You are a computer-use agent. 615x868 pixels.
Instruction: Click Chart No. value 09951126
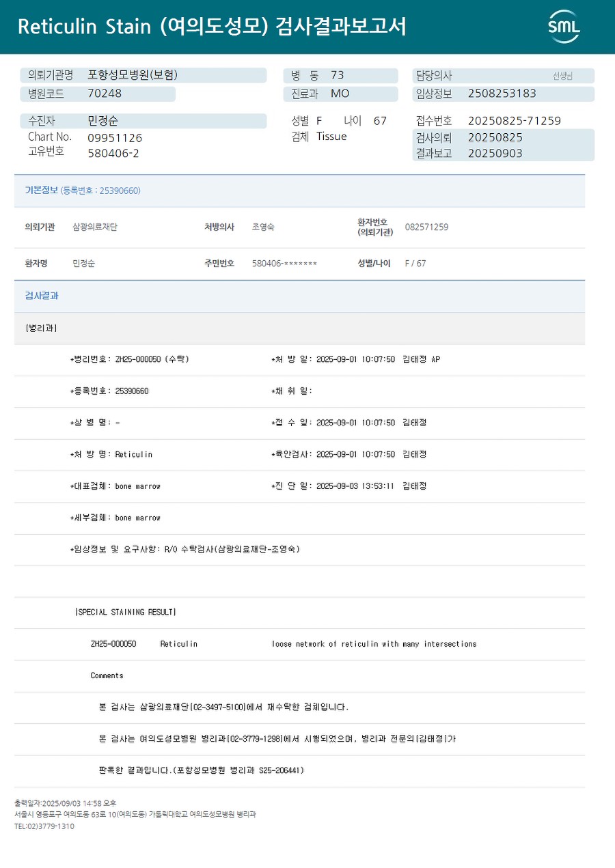[115, 137]
